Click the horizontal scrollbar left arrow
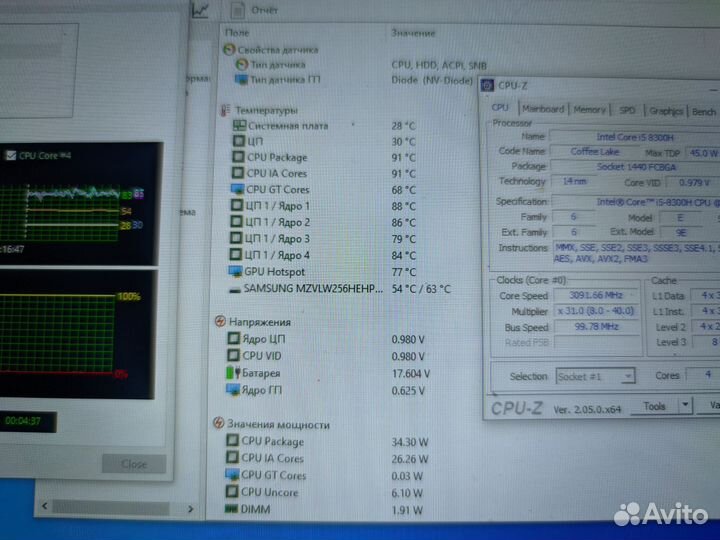 45,506
